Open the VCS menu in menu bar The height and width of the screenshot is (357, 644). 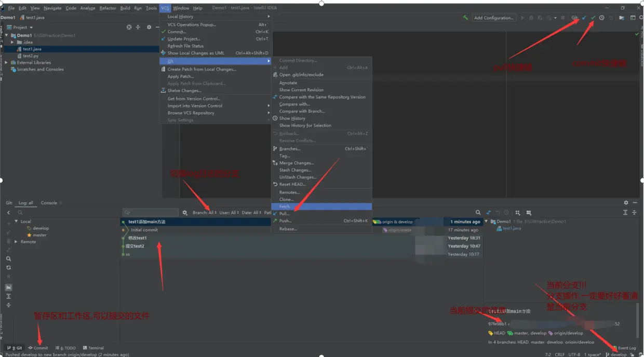point(165,8)
